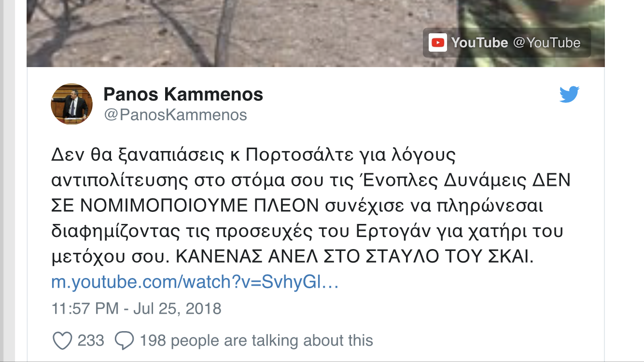
Task: Open the 11:57 PM - Jul 25, 2018 timestamp
Action: (136, 308)
